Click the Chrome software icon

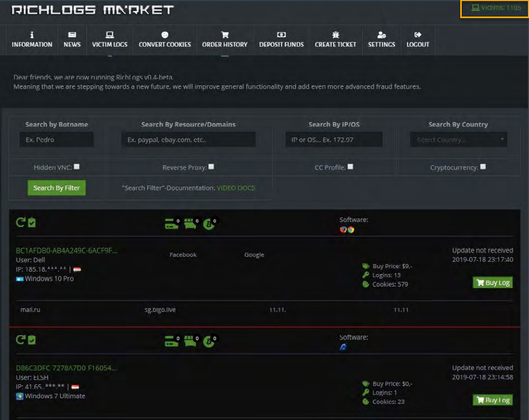[x=351, y=230]
